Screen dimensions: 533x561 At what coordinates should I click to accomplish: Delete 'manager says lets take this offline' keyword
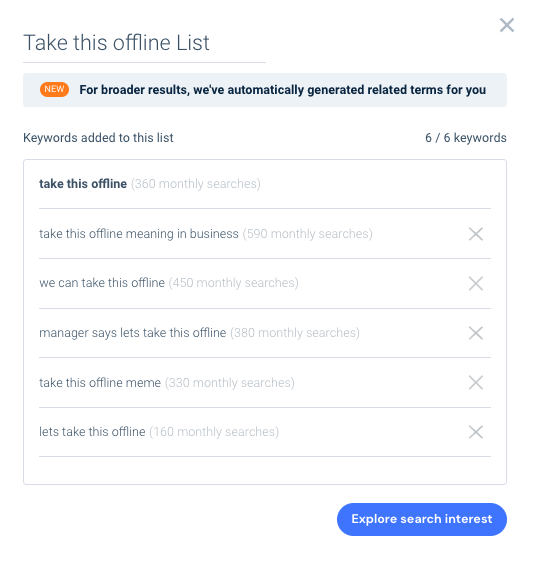coord(476,333)
